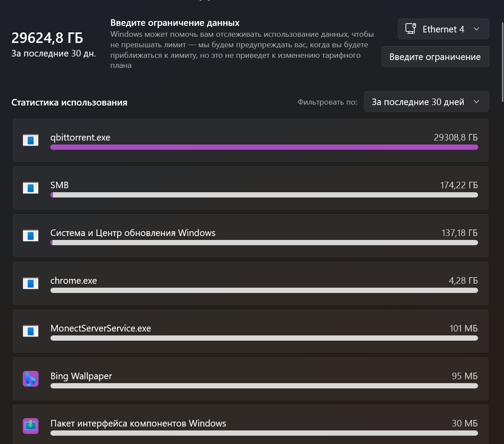
Task: Open the Ethernet 4 network dropdown
Action: coord(443,29)
